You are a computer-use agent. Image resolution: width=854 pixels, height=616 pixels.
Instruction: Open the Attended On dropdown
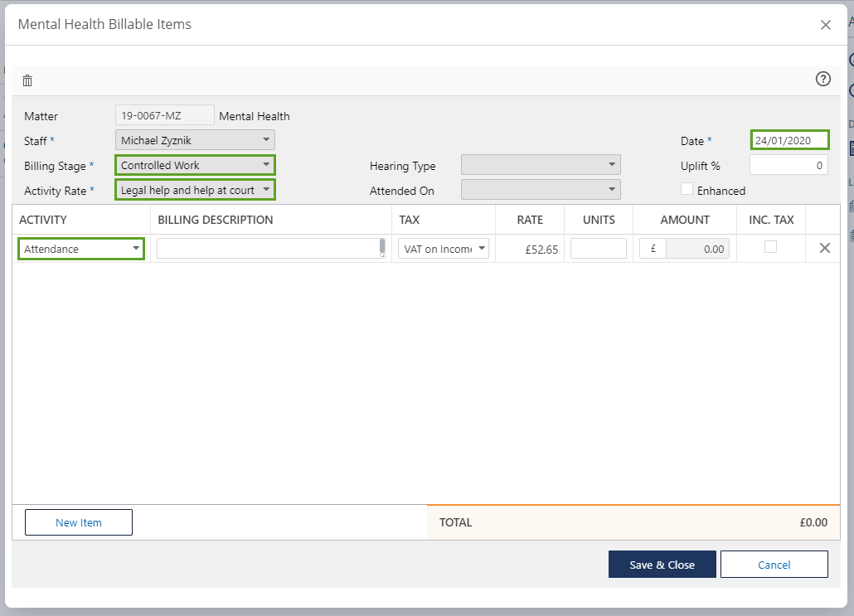point(540,190)
